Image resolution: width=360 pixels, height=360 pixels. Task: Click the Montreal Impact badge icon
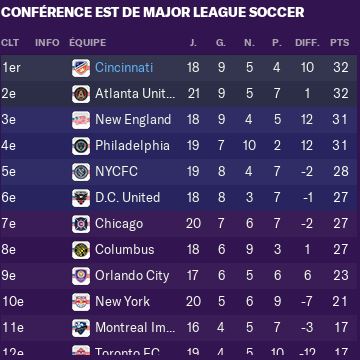pos(81,328)
